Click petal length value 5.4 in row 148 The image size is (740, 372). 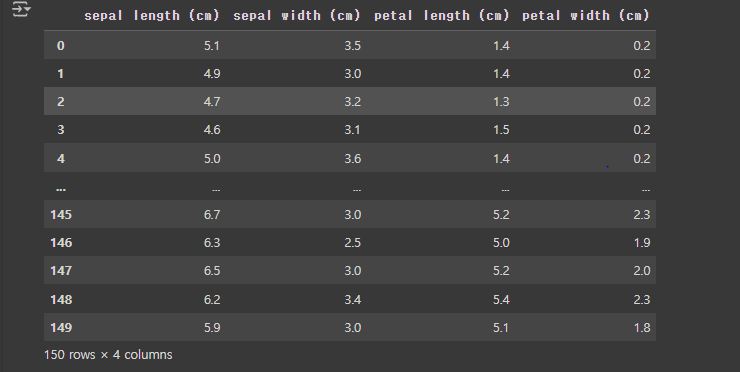[501, 299]
